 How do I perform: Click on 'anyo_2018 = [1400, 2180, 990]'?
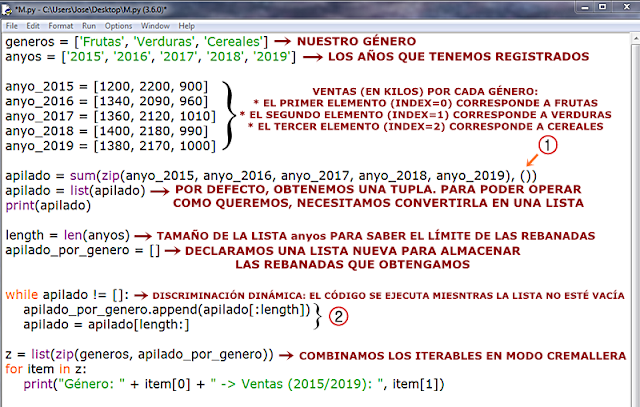tap(107, 131)
